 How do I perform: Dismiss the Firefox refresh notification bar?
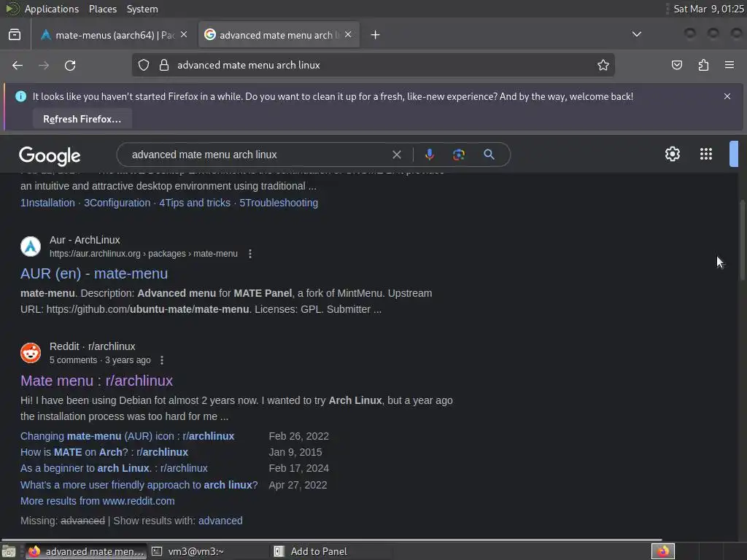727,96
